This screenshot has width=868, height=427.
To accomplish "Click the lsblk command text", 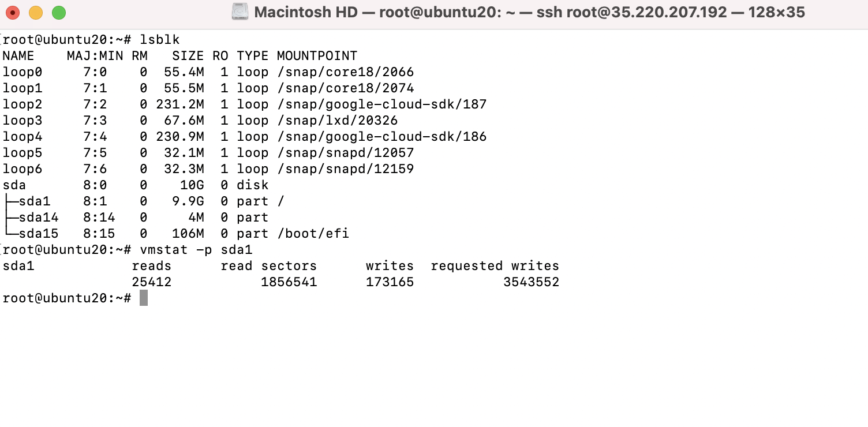I will [x=160, y=40].
